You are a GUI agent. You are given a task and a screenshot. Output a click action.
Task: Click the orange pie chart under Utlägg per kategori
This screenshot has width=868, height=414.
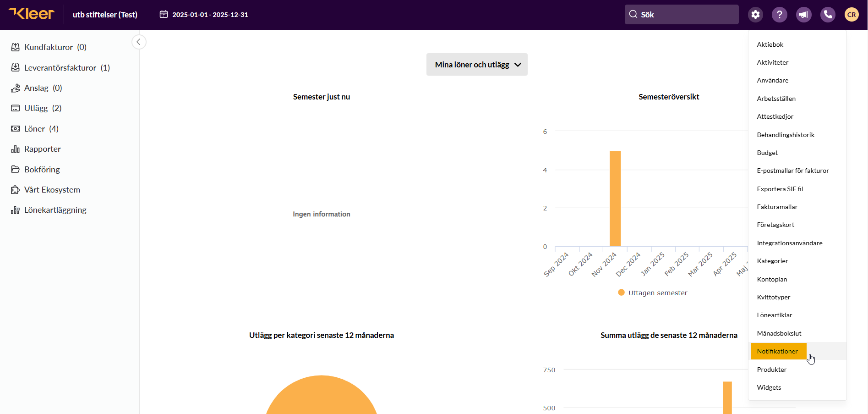tap(322, 395)
